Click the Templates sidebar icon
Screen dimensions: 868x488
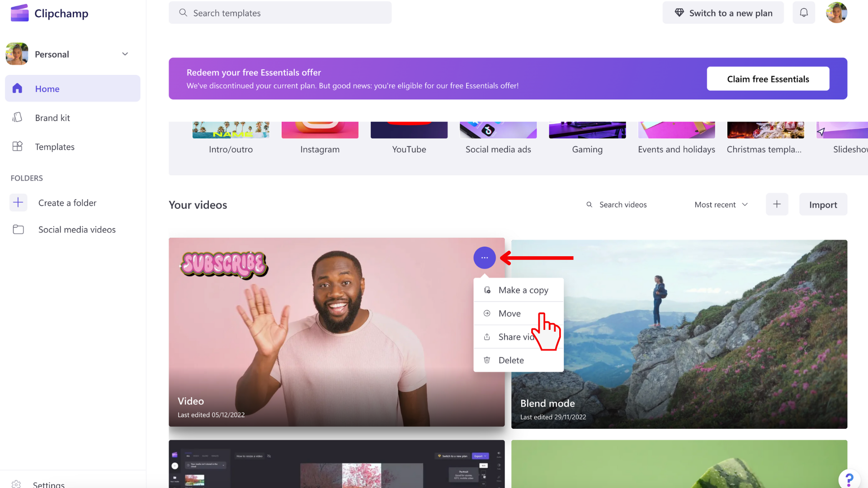(x=17, y=146)
